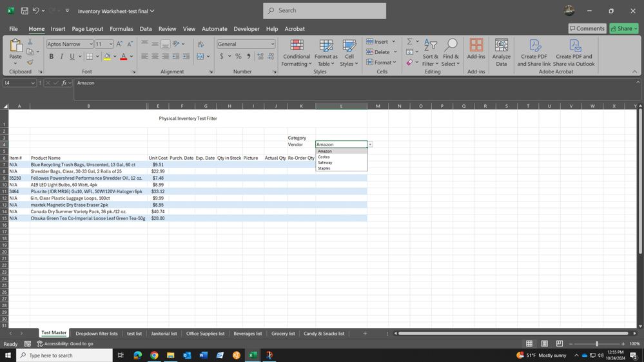Toggle Italic formatting
This screenshot has height=362, width=644.
(x=62, y=57)
